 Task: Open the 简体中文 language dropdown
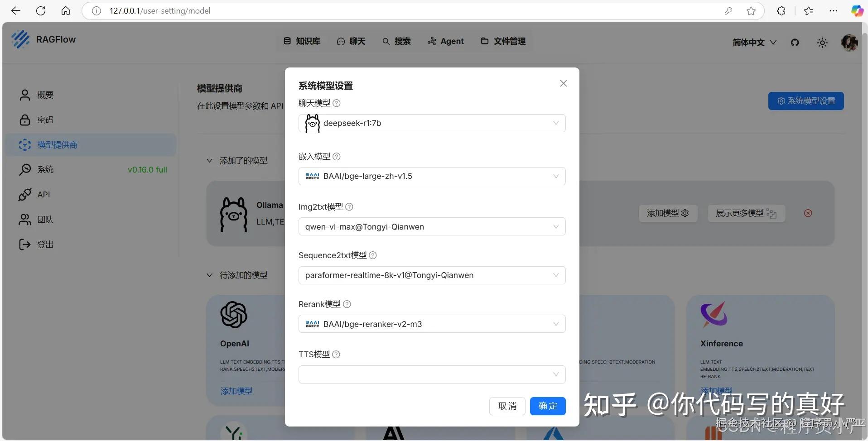coord(754,43)
